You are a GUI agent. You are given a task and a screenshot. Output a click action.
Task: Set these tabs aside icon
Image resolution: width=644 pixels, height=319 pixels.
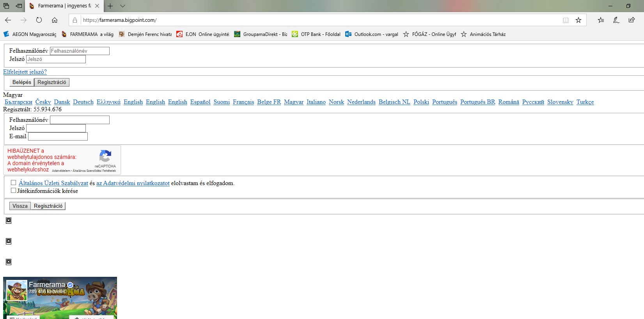19,6
